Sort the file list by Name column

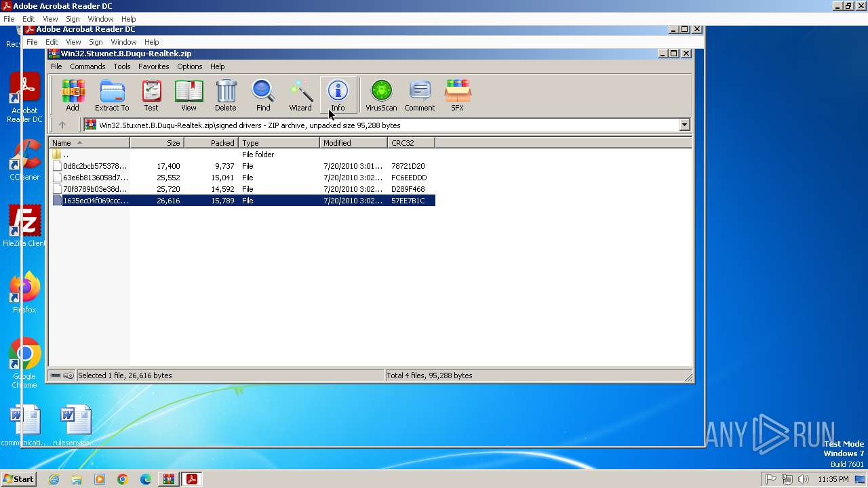[x=89, y=142]
